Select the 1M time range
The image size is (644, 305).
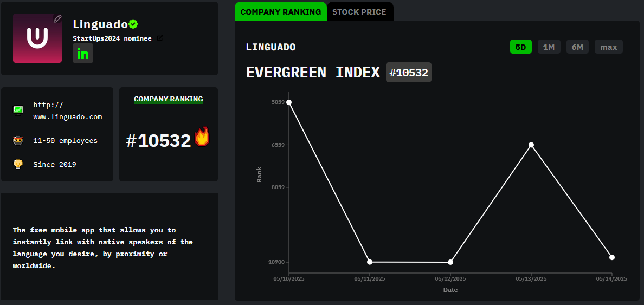pyautogui.click(x=549, y=47)
